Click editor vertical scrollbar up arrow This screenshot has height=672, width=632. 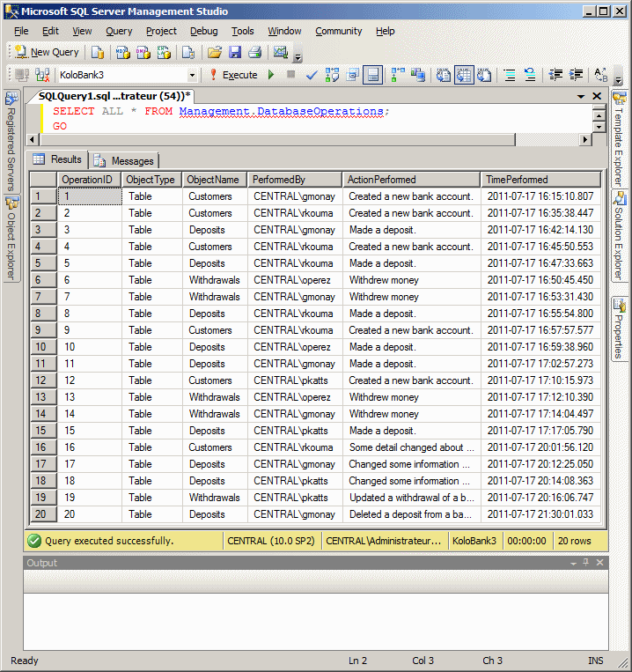(x=599, y=116)
